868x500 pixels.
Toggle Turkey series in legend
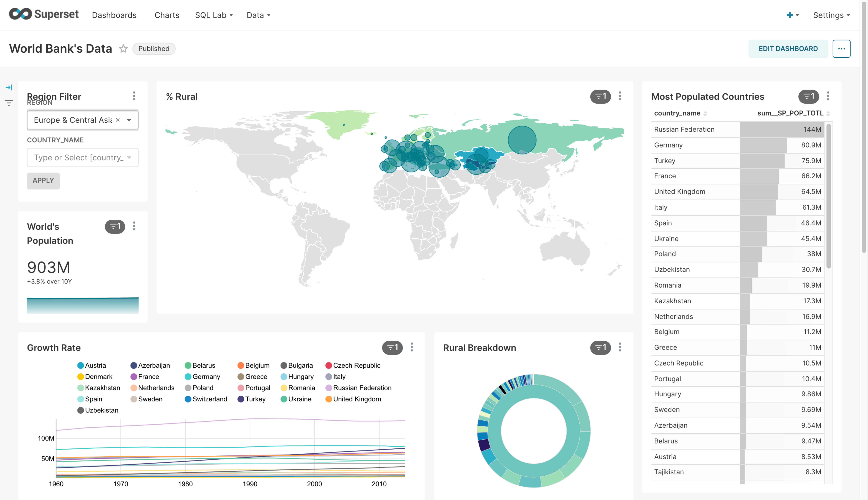pos(252,399)
